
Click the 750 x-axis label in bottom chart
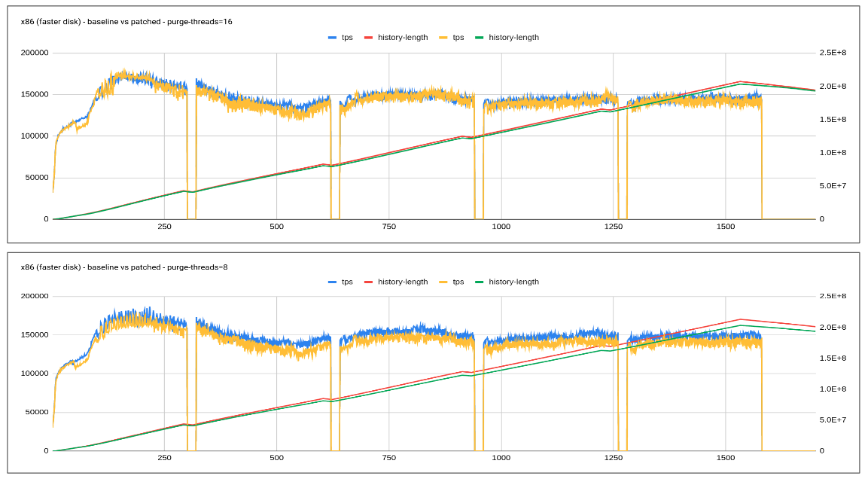click(388, 458)
